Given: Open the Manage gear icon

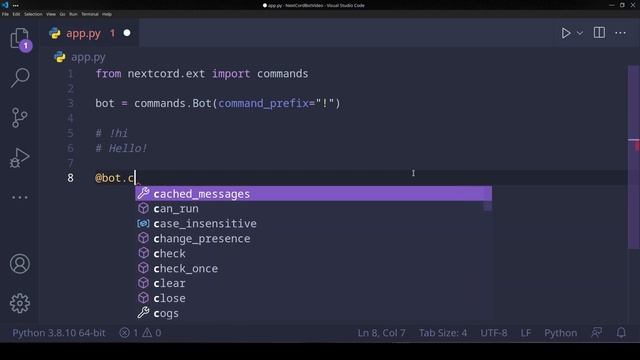Looking at the screenshot, I should (20, 303).
